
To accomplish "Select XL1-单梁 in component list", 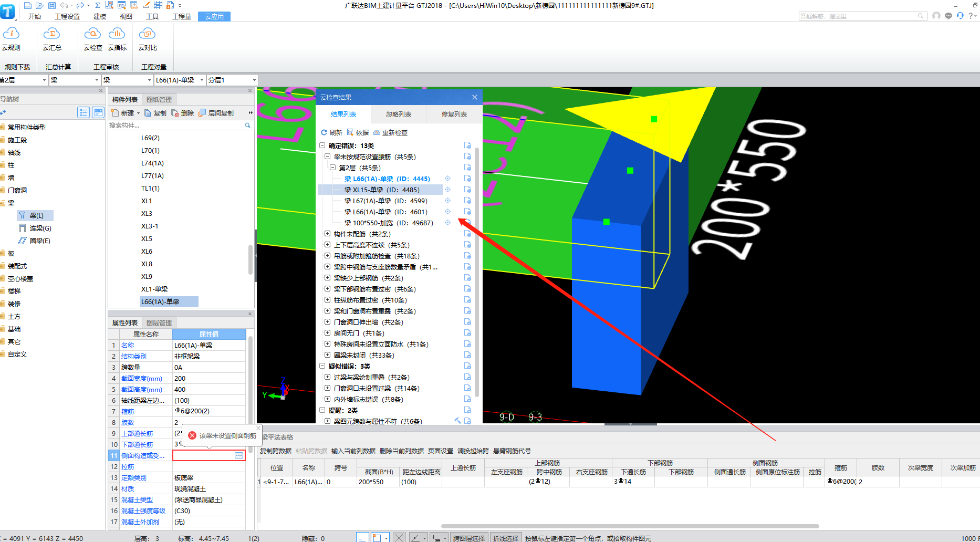I will [154, 289].
